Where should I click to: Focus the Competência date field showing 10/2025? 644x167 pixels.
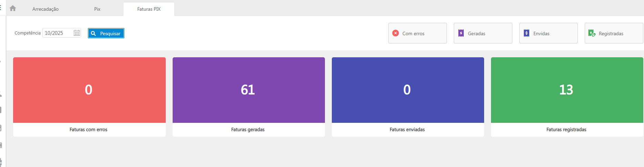(58, 33)
